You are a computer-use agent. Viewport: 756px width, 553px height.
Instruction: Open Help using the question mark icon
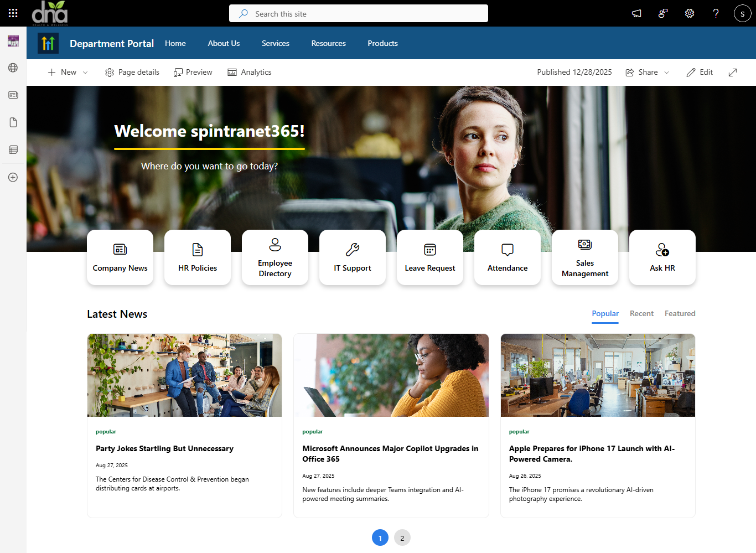coord(716,13)
